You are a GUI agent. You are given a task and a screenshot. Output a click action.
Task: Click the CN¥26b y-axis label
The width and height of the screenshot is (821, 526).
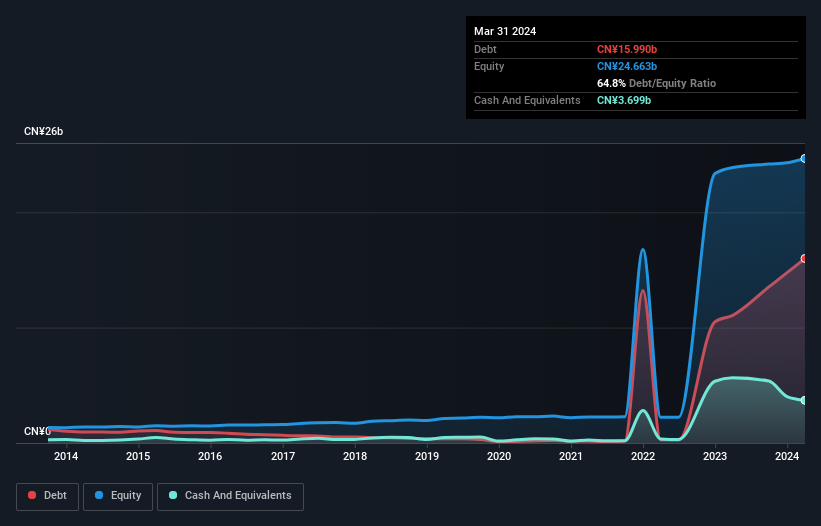pyautogui.click(x=43, y=131)
